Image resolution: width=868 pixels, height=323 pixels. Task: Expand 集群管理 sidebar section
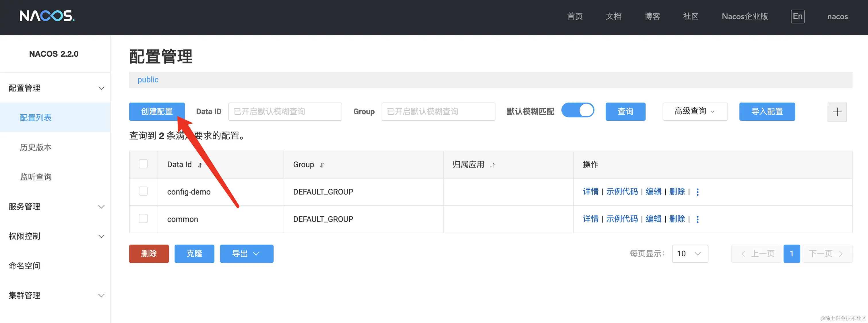55,296
